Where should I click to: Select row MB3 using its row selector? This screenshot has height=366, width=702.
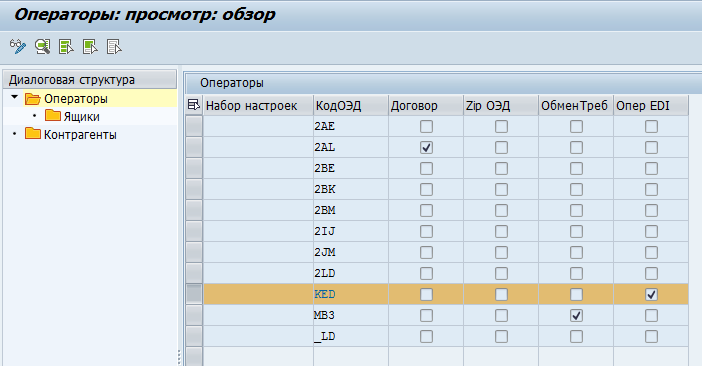click(x=194, y=315)
